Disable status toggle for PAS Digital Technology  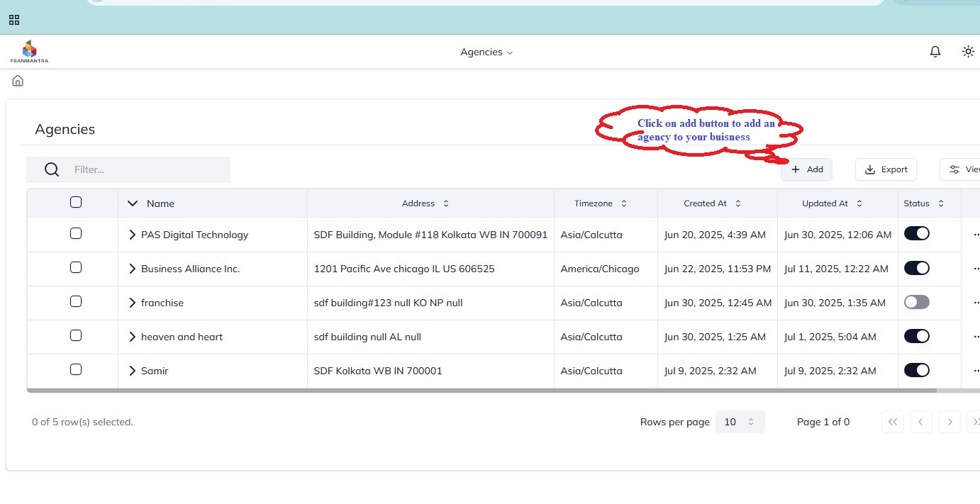coord(916,234)
